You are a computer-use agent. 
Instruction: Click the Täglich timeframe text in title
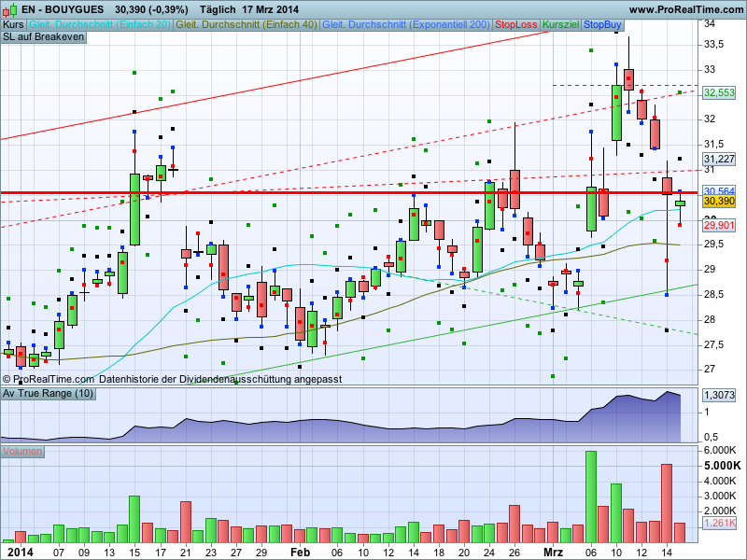click(218, 9)
